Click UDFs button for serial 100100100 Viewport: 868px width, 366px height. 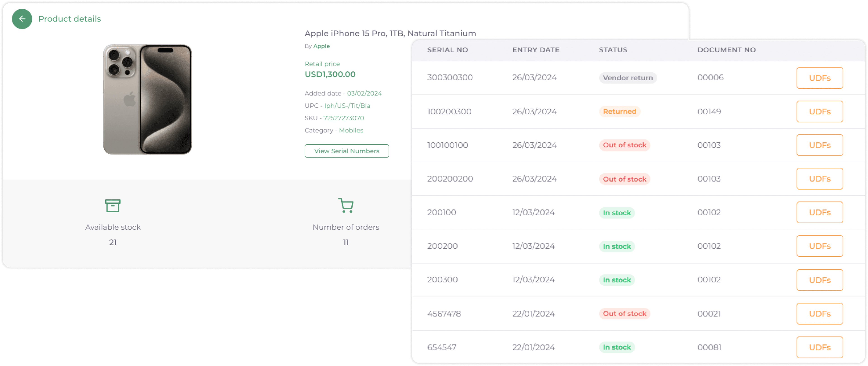click(x=819, y=145)
